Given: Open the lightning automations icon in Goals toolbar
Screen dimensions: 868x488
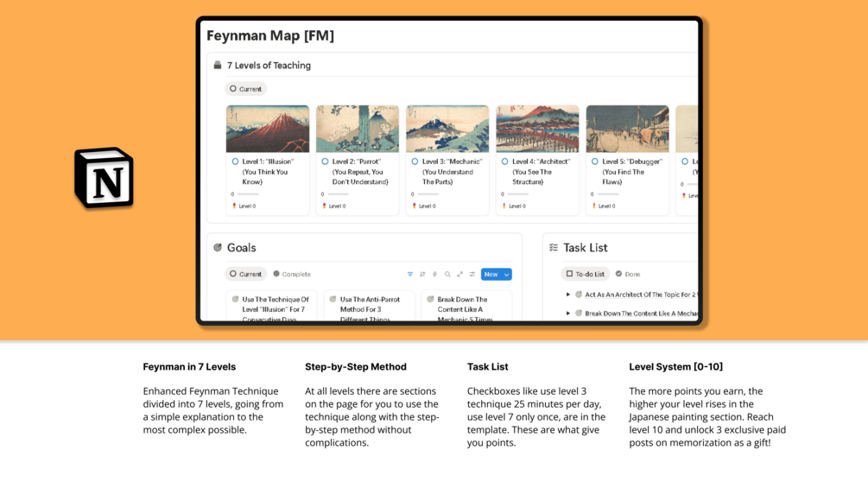Looking at the screenshot, I should [x=435, y=275].
